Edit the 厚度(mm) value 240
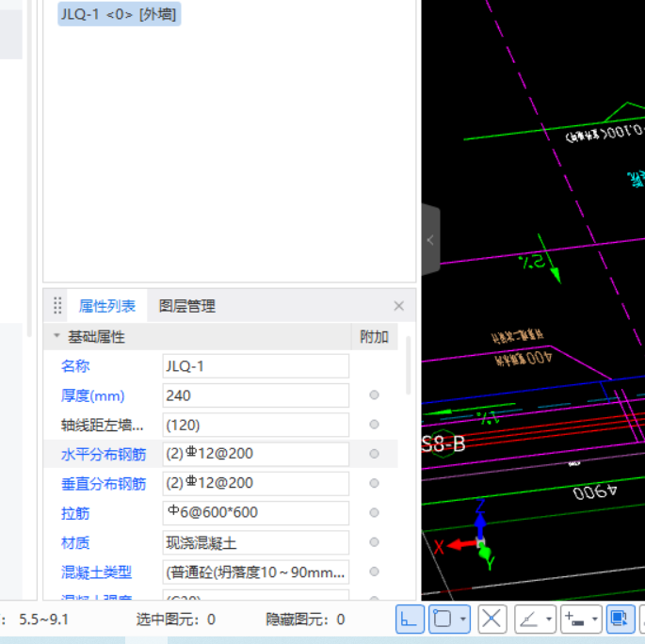The width and height of the screenshot is (645, 644). pyautogui.click(x=255, y=395)
